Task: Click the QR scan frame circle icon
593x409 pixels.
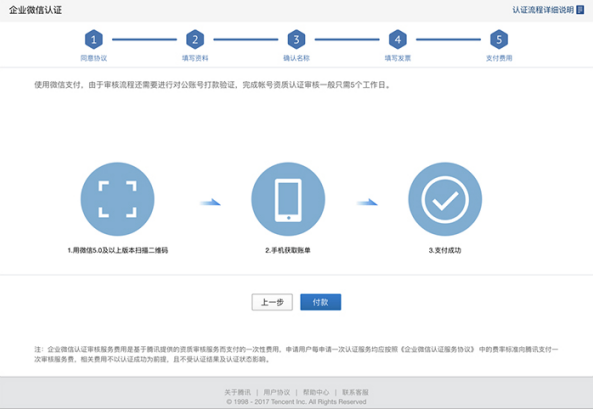Action: [x=118, y=199]
